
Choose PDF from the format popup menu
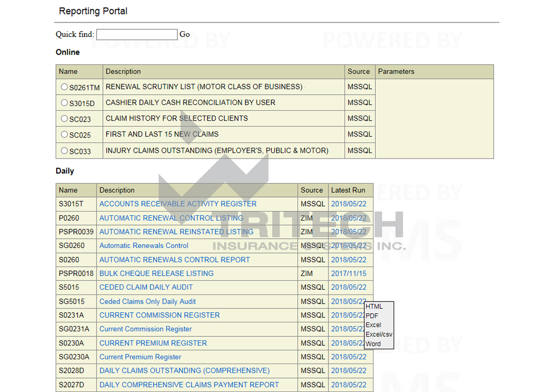coord(372,316)
